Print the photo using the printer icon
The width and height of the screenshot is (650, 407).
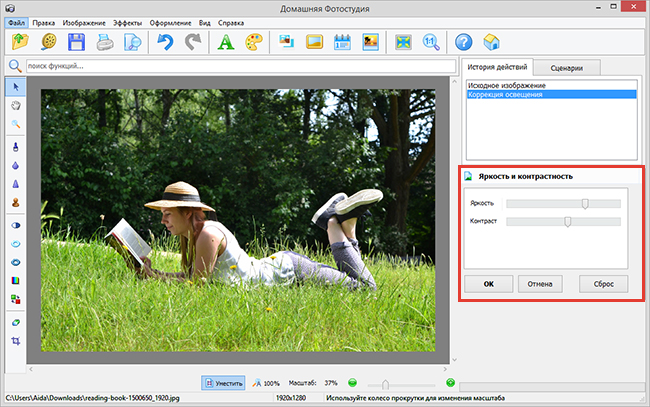pos(105,42)
